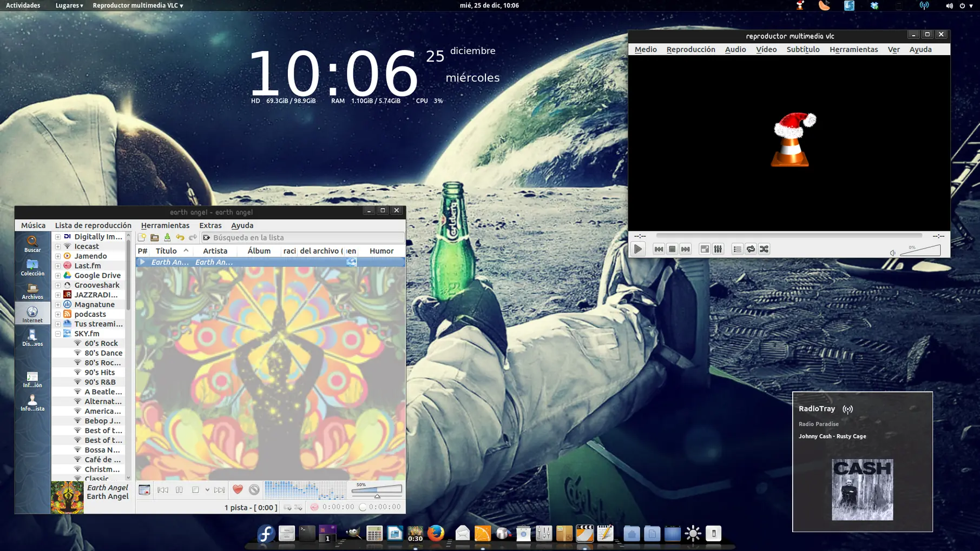Launch GIMP from the dock
980x551 pixels.
(353, 534)
